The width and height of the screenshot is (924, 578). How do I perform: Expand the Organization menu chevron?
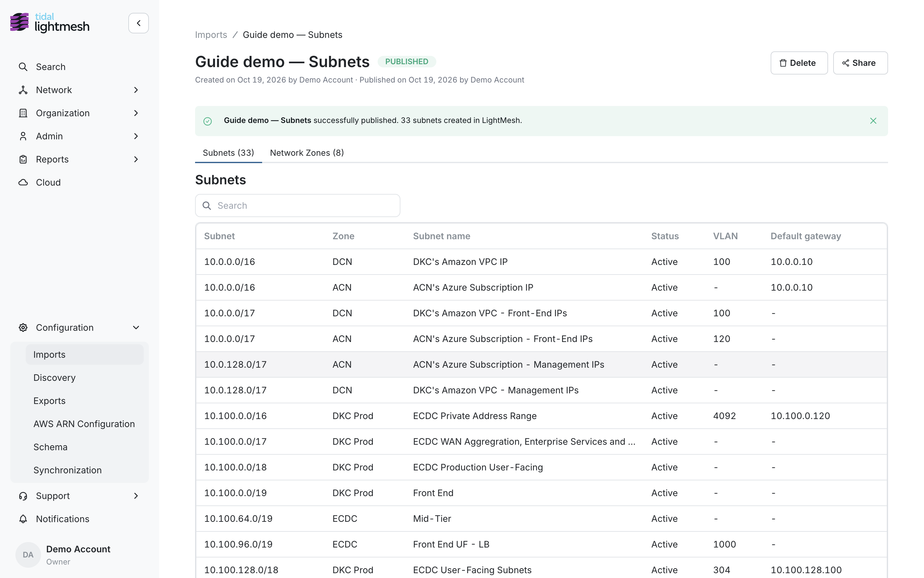tap(136, 113)
